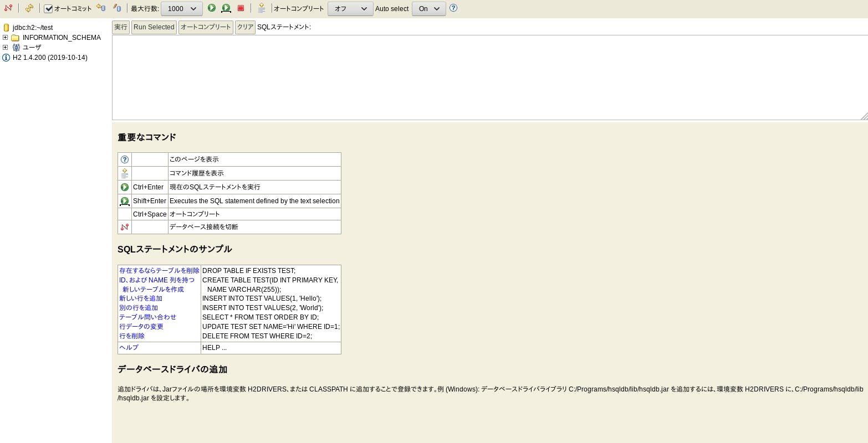Viewport: 868px width, 443px height.
Task: Click the help question mark icon in toolbar
Action: (x=453, y=8)
